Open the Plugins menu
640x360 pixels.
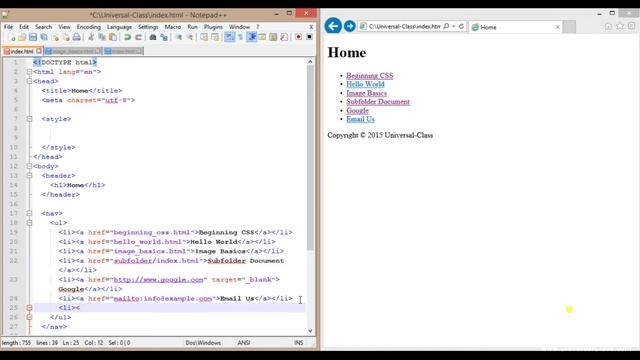tap(213, 27)
